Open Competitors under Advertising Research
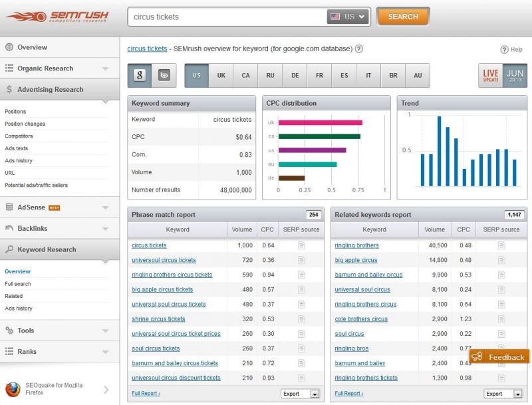The width and height of the screenshot is (532, 405). (19, 136)
